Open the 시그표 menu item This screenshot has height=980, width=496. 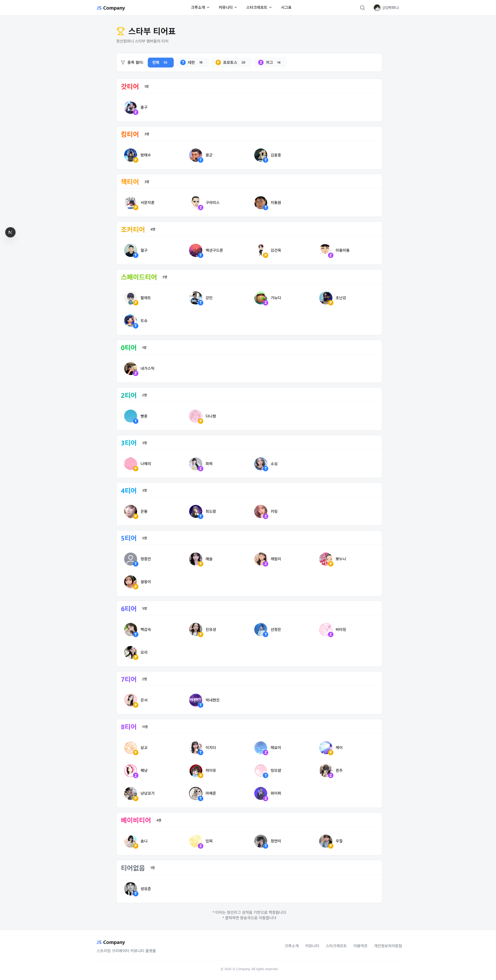286,8
